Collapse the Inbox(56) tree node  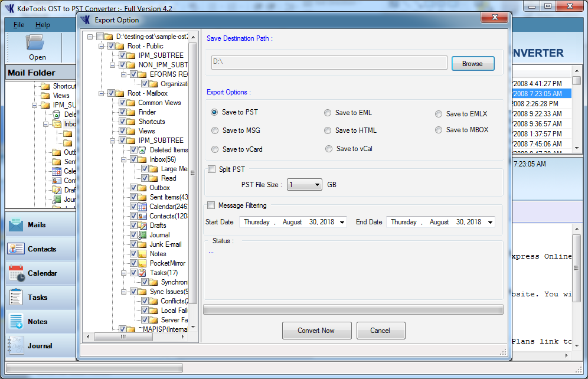click(123, 160)
